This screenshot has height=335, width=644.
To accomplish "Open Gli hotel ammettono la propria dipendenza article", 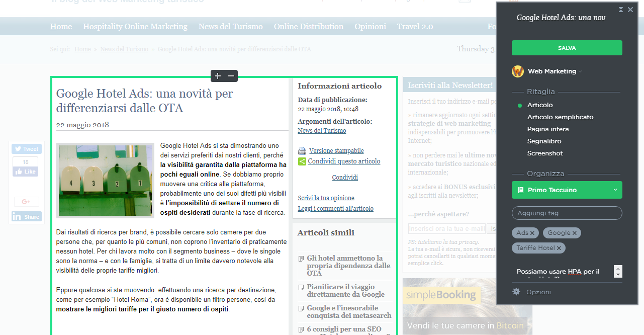I will click(x=348, y=266).
